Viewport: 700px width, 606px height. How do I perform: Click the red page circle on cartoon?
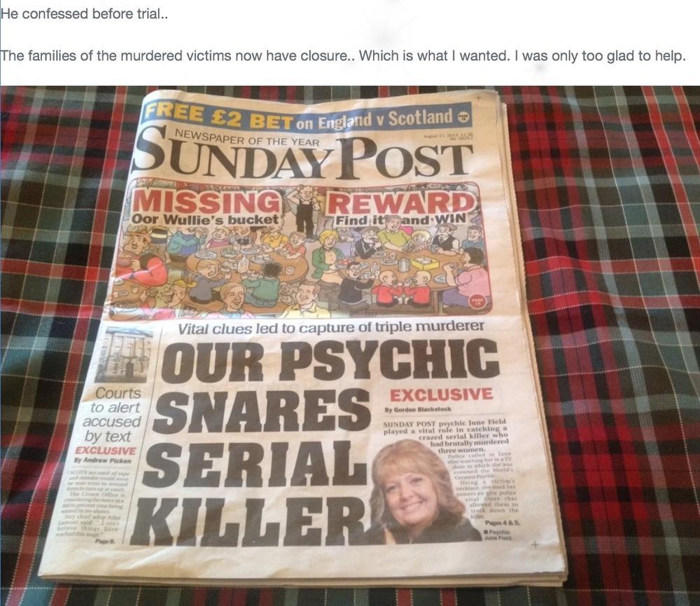click(x=475, y=302)
